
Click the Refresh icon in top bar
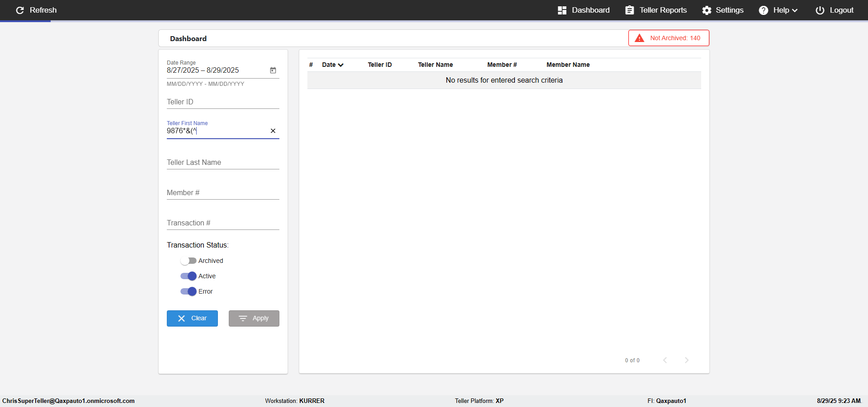(x=20, y=10)
